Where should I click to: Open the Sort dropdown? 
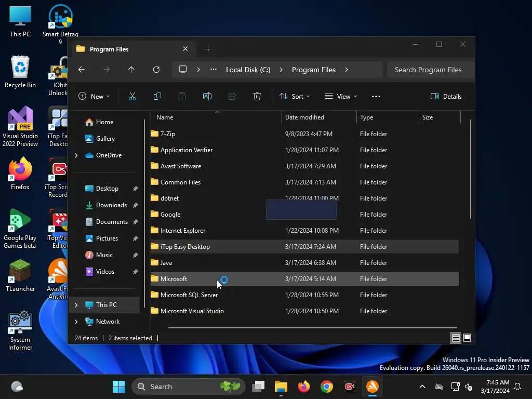294,96
